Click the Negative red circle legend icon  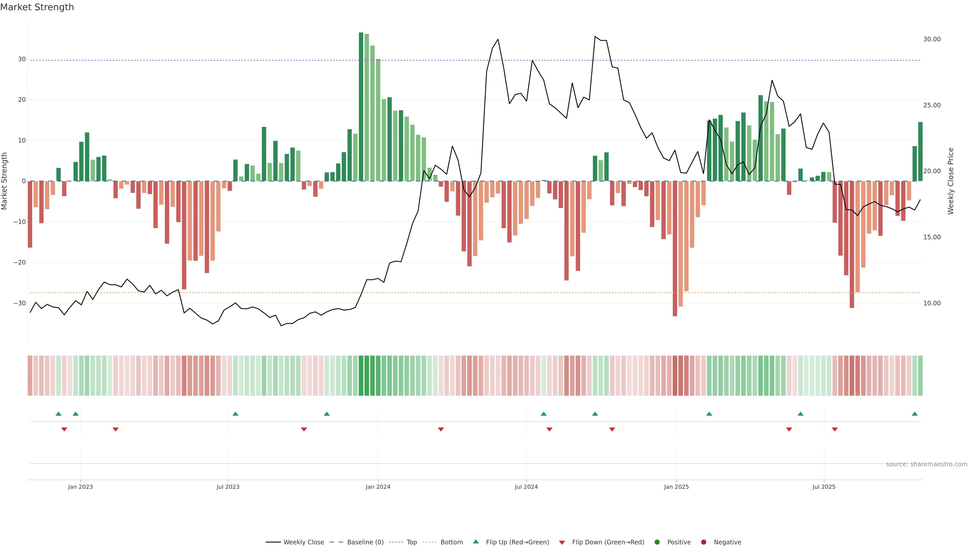tap(703, 542)
